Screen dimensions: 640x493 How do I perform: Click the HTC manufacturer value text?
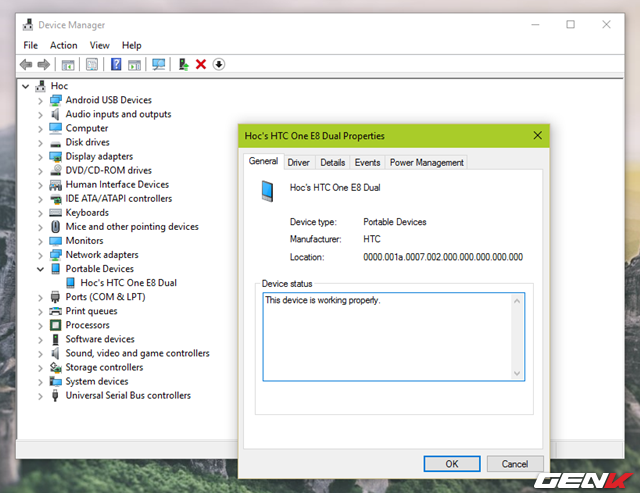371,239
